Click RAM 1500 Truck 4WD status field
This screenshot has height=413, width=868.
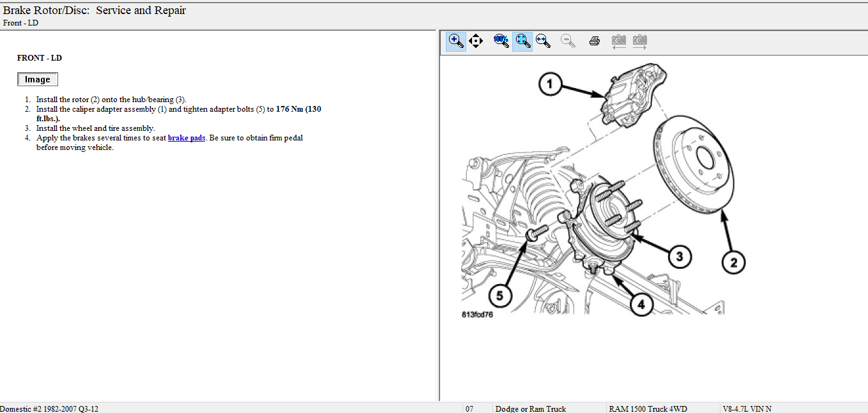click(648, 409)
